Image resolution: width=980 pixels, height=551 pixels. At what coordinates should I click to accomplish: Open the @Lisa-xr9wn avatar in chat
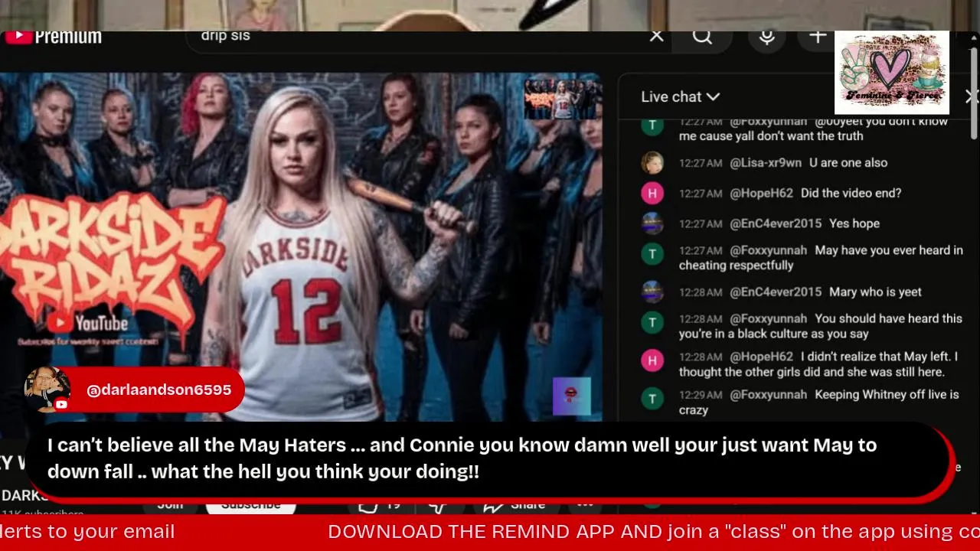point(652,162)
